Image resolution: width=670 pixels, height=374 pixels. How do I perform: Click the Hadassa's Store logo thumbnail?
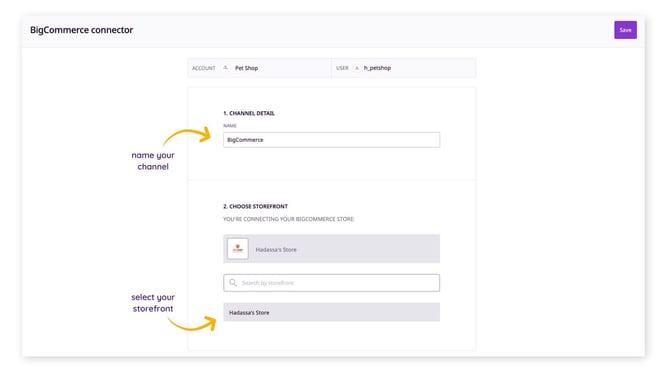[x=238, y=249]
